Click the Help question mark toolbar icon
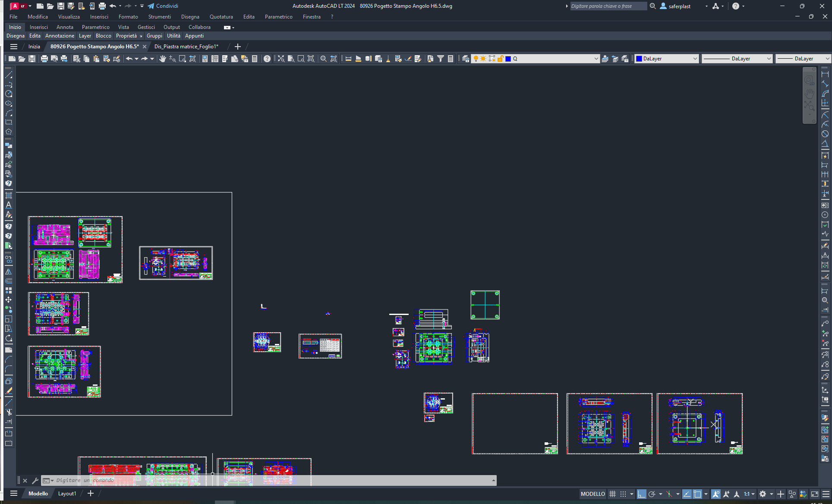This screenshot has width=832, height=504. [x=267, y=59]
